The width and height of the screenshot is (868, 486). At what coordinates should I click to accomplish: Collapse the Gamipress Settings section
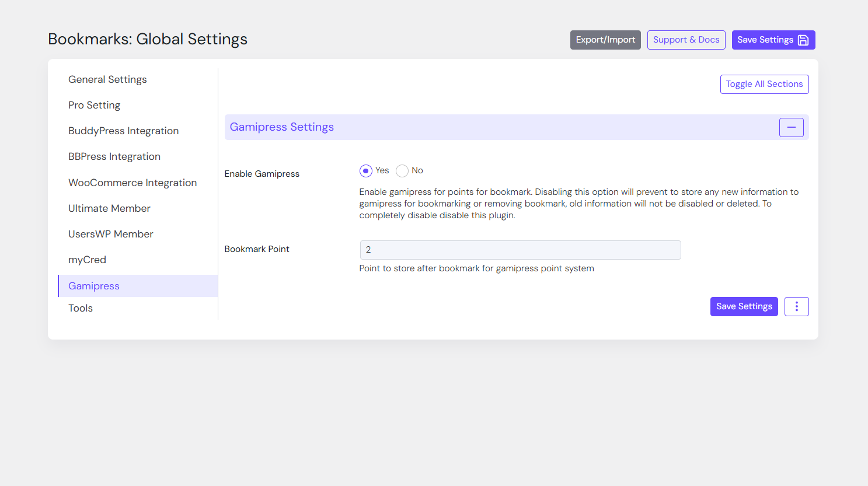pyautogui.click(x=791, y=127)
